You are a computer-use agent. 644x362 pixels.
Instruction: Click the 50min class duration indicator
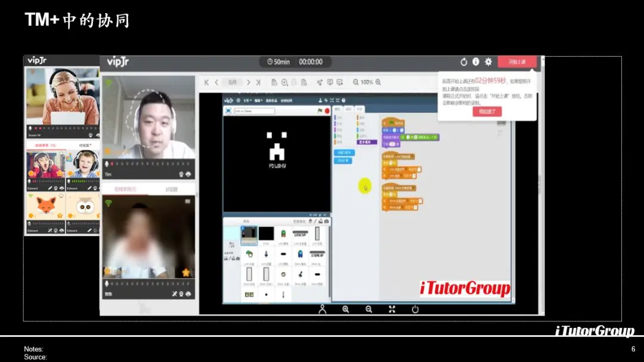click(278, 61)
